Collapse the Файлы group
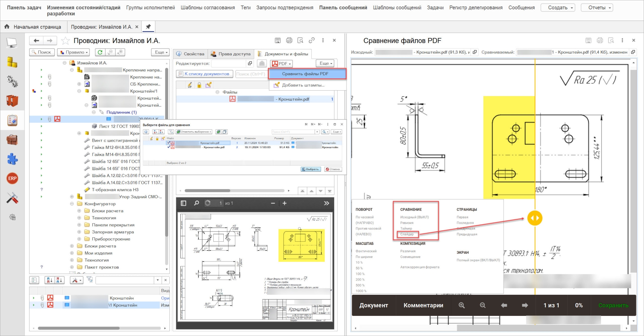644x336 pixels. coord(217,92)
